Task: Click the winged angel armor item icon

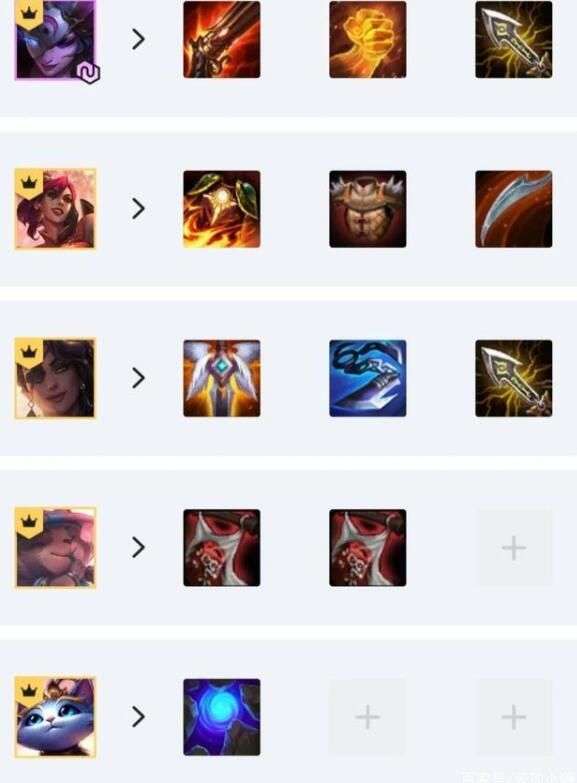Action: pyautogui.click(x=222, y=378)
